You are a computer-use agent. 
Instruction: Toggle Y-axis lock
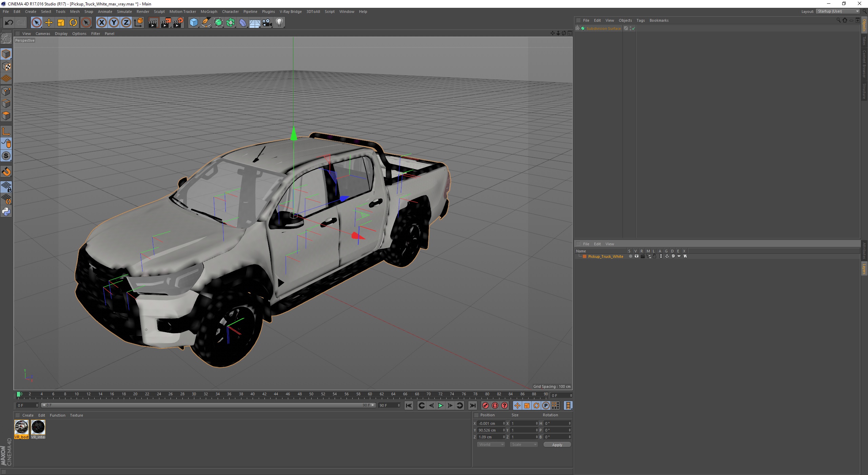pos(114,23)
